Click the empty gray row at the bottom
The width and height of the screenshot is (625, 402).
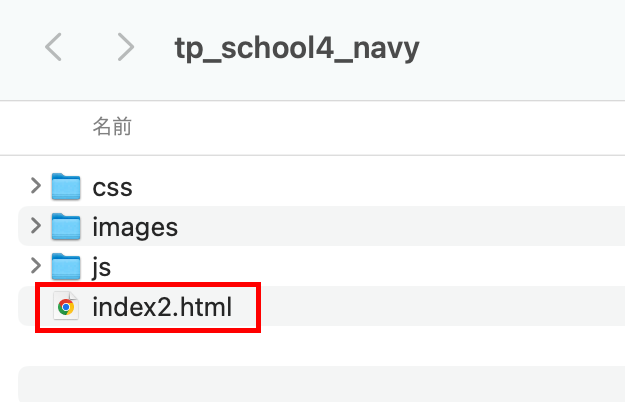pos(321,384)
